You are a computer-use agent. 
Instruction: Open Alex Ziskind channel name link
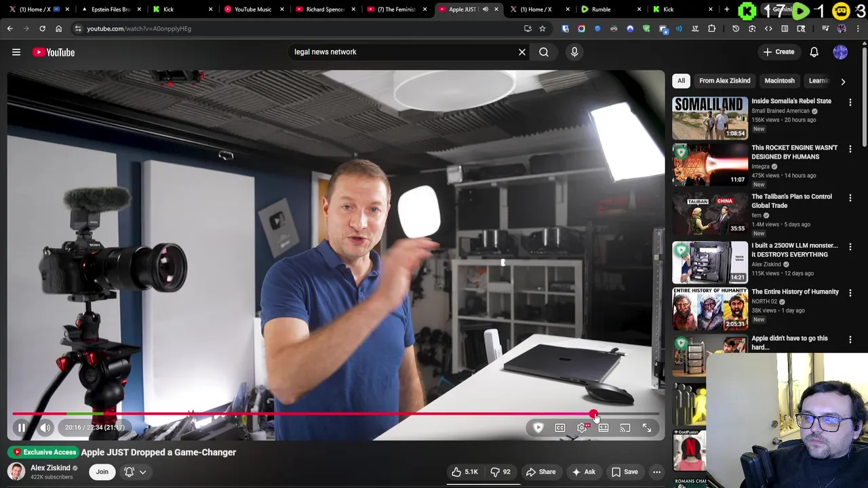point(50,468)
